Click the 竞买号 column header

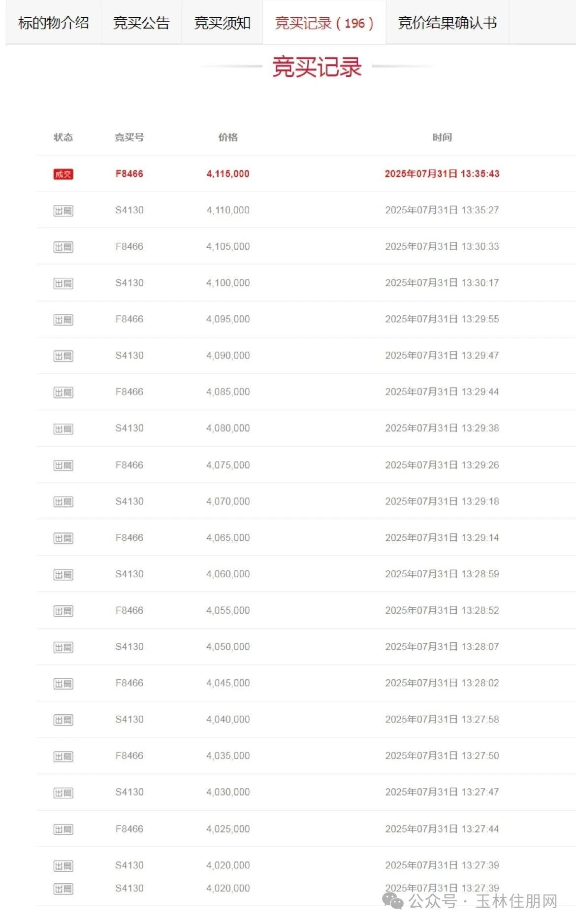point(129,137)
